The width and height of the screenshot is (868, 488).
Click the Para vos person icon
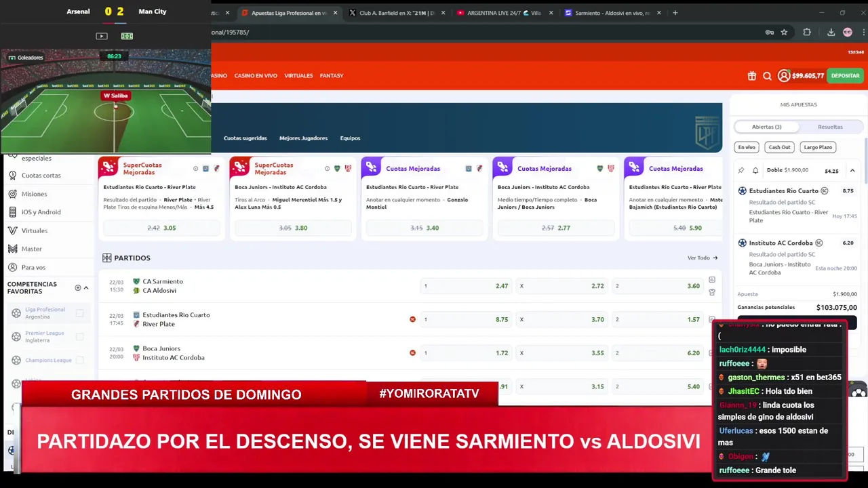point(13,267)
